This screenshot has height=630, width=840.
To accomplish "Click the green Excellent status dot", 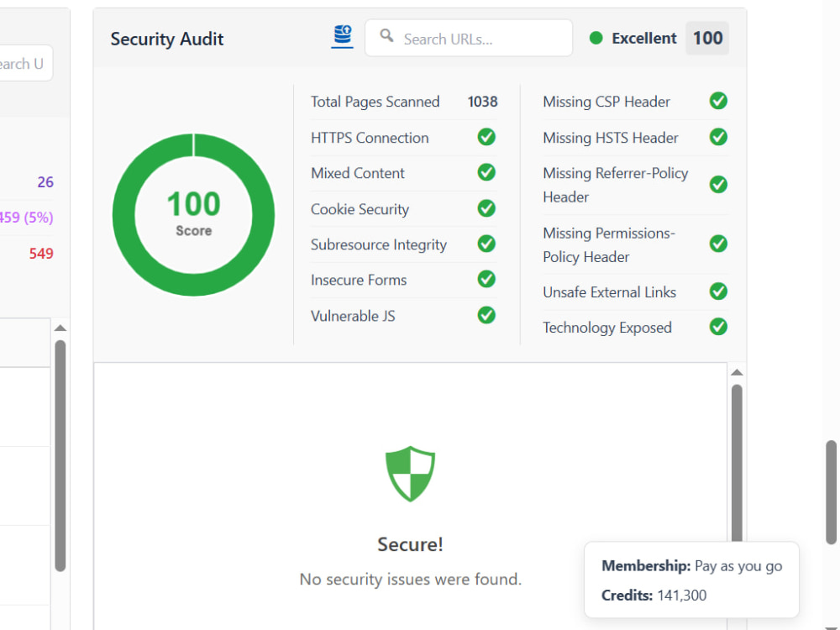I will (x=596, y=38).
